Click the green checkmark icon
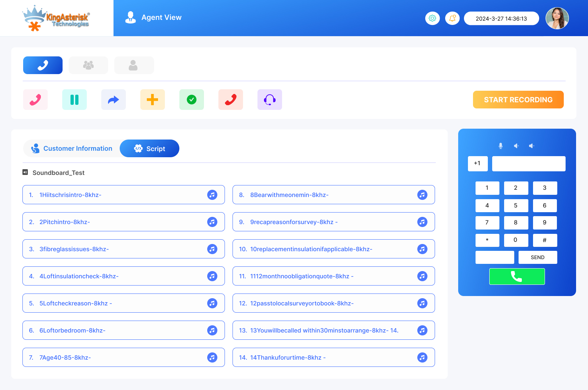The height and width of the screenshot is (390, 588). [192, 100]
